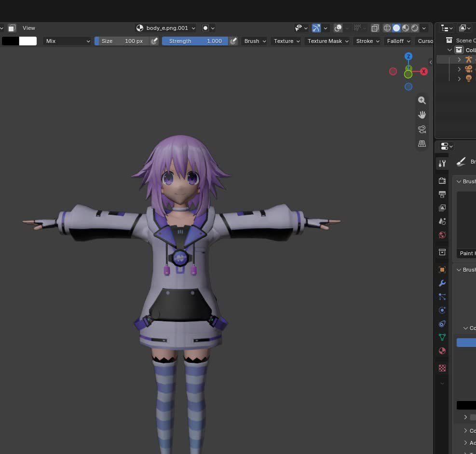Open the Object properties tab
Image resolution: width=476 pixels, height=454 pixels.
click(442, 270)
